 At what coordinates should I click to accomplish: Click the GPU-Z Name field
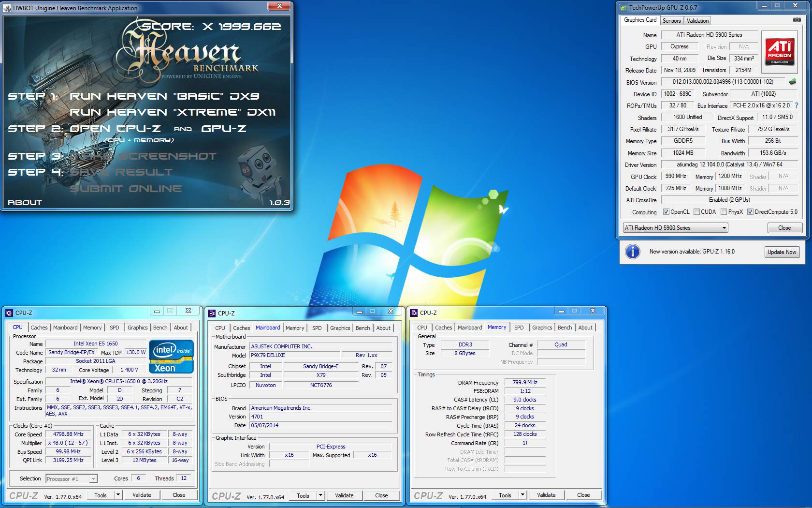(709, 35)
